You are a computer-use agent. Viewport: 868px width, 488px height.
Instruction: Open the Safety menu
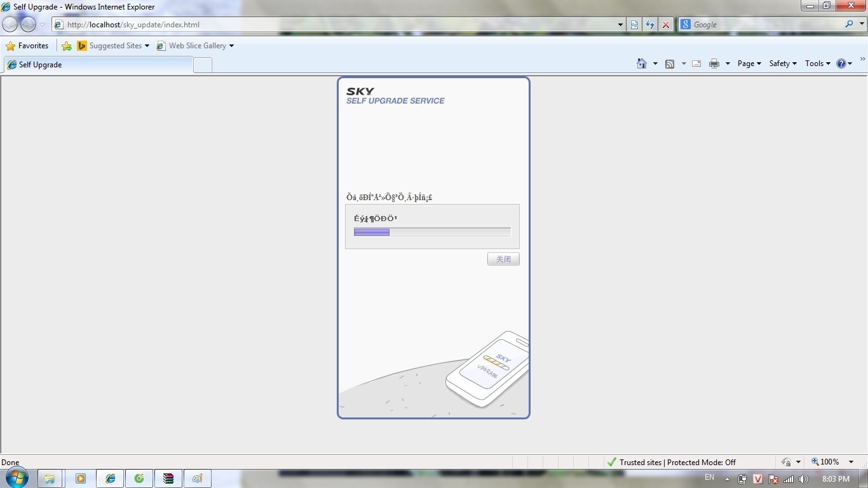coord(783,64)
